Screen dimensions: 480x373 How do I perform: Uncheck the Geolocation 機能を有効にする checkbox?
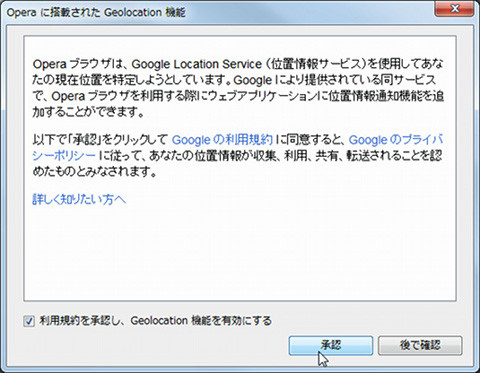coord(29,321)
